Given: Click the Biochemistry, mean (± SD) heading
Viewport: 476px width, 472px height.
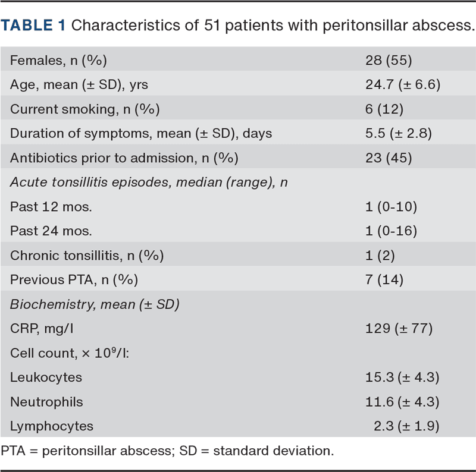Looking at the screenshot, I should 95,304.
